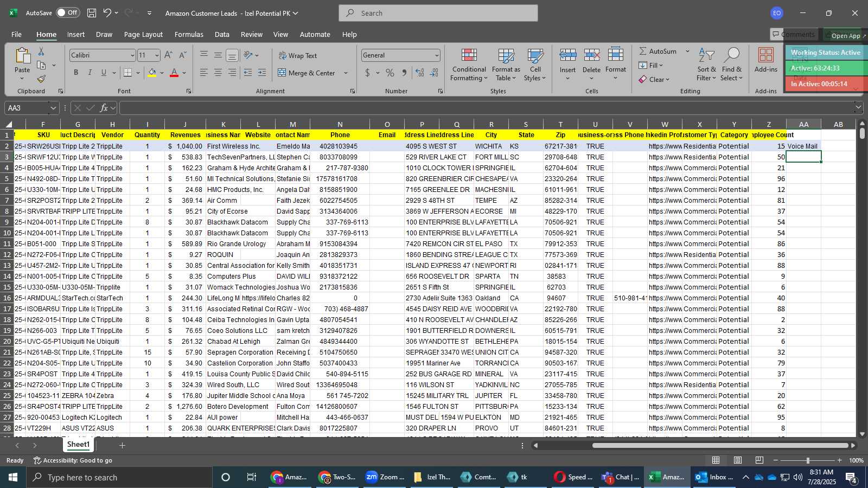Click the Format Painter brush icon

[41, 79]
